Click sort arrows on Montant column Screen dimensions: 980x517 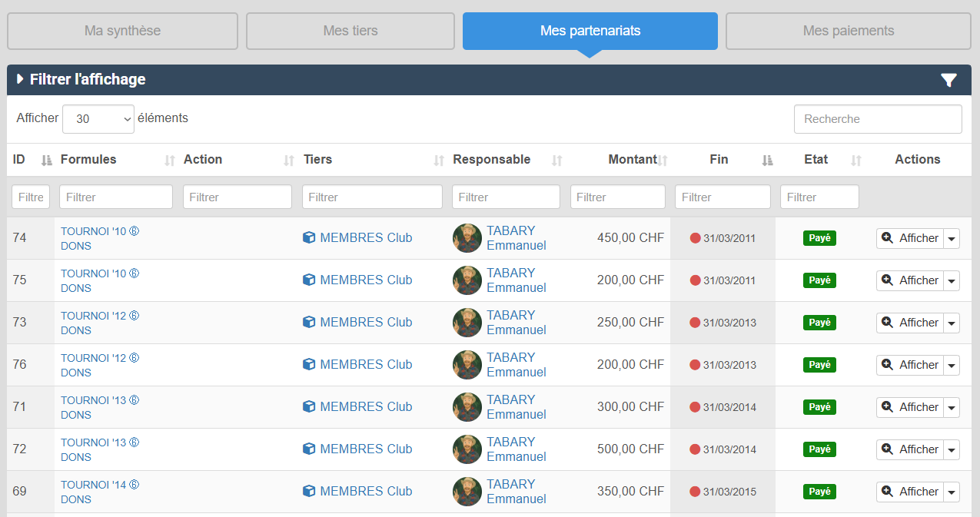pyautogui.click(x=663, y=160)
